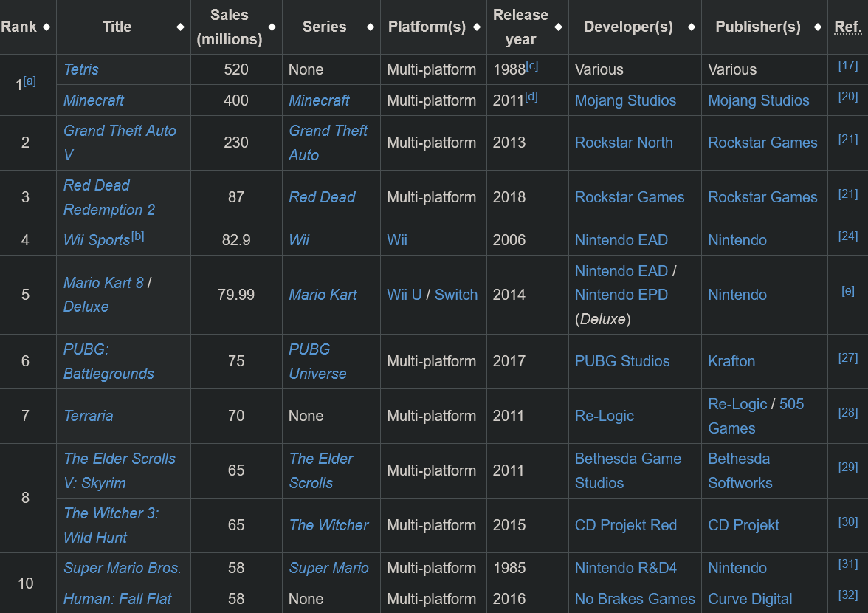Open Bethesda Game Studios link

point(627,470)
